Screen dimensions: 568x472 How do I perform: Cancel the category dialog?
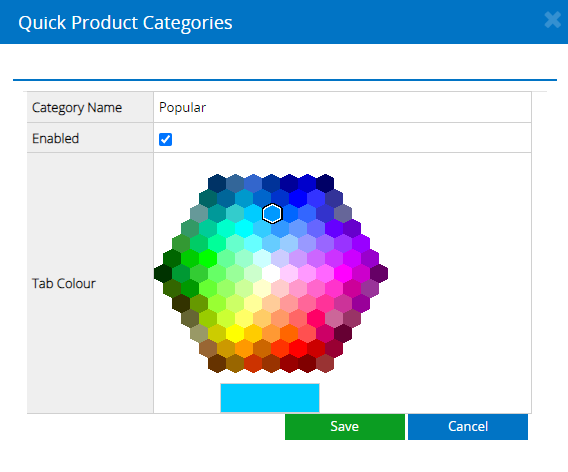[x=468, y=427]
